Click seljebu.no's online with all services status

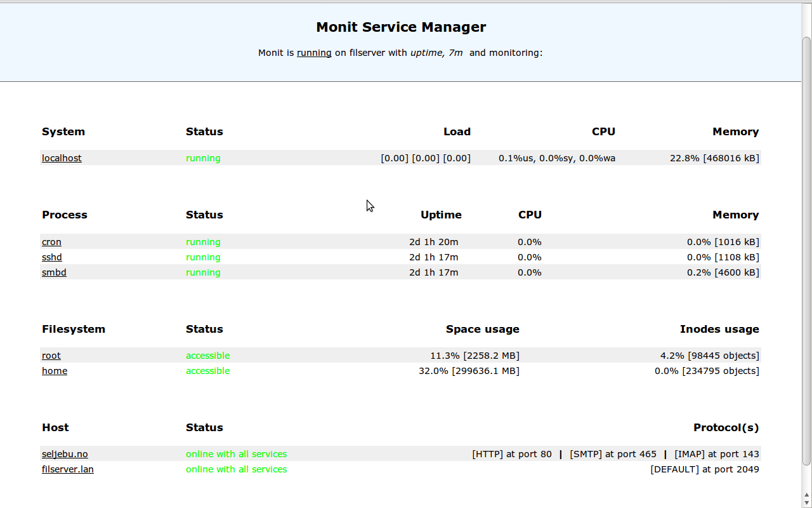pos(236,454)
